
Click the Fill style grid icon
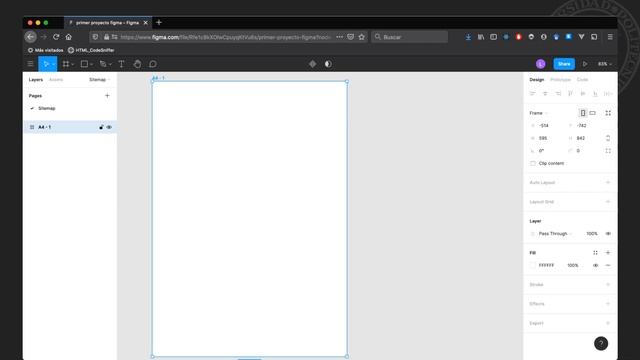click(x=595, y=253)
